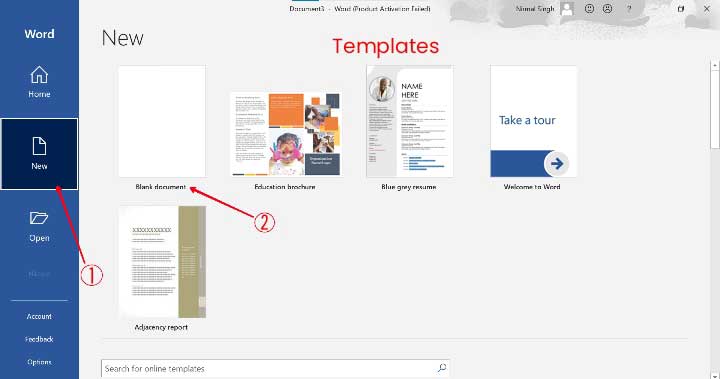Click the Nirmal Singh account name
Viewport: 720px width, 379px height.
point(534,9)
